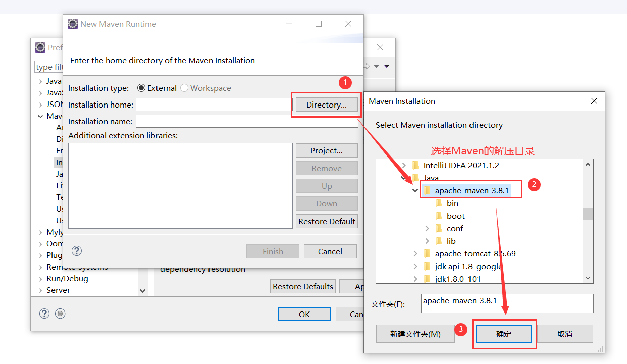627x364 pixels.
Task: Click the Directory... button
Action: pos(326,105)
